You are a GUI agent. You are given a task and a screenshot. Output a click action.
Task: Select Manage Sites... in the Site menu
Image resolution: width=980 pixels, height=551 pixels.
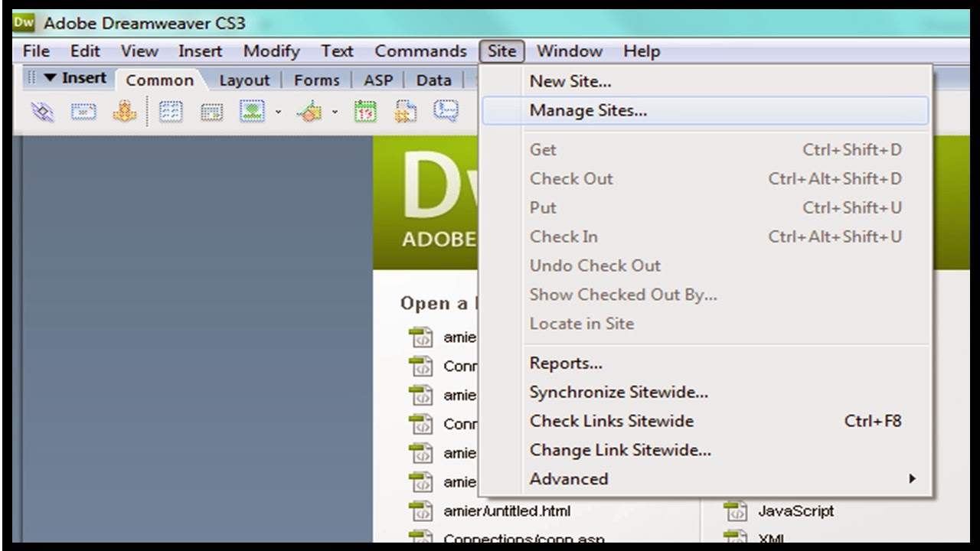(x=705, y=110)
